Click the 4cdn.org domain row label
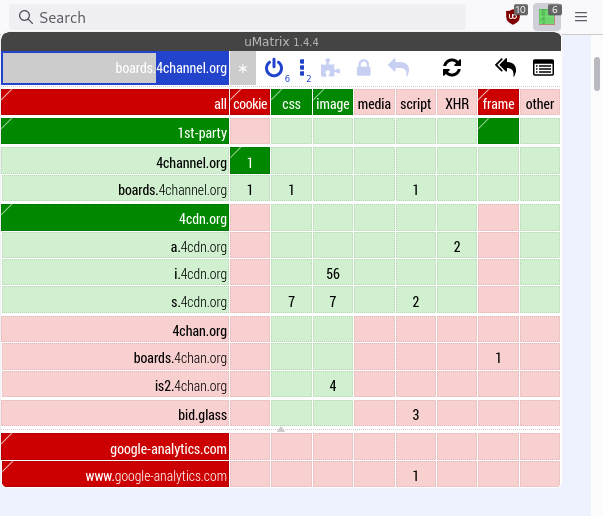603x516 pixels. (115, 218)
